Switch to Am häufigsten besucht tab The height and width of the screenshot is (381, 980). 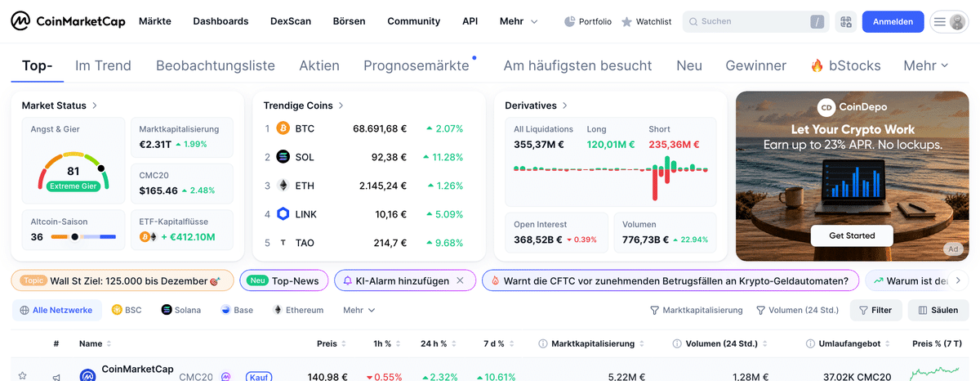coord(577,65)
